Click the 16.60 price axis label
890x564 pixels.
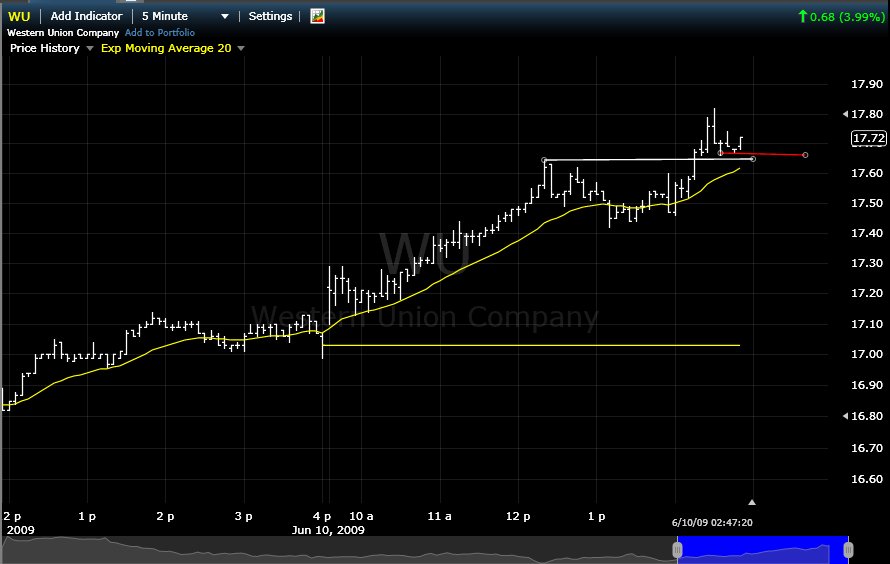867,479
